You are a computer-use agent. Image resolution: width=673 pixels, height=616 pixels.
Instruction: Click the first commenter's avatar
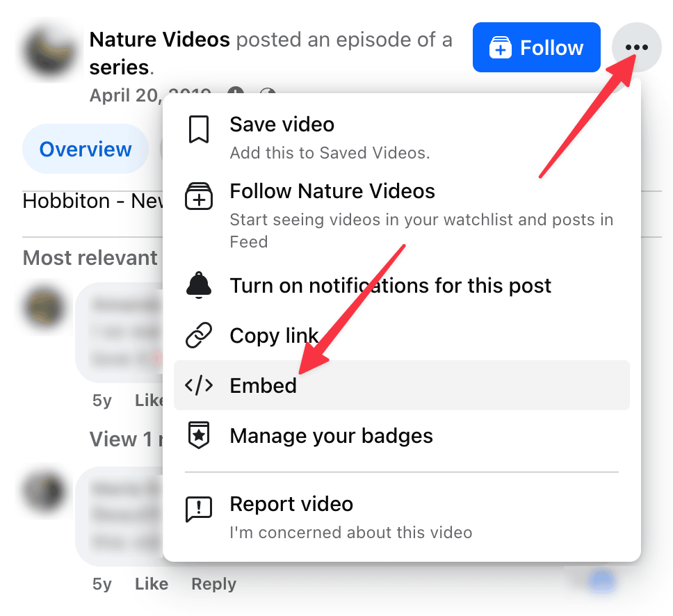pyautogui.click(x=44, y=307)
